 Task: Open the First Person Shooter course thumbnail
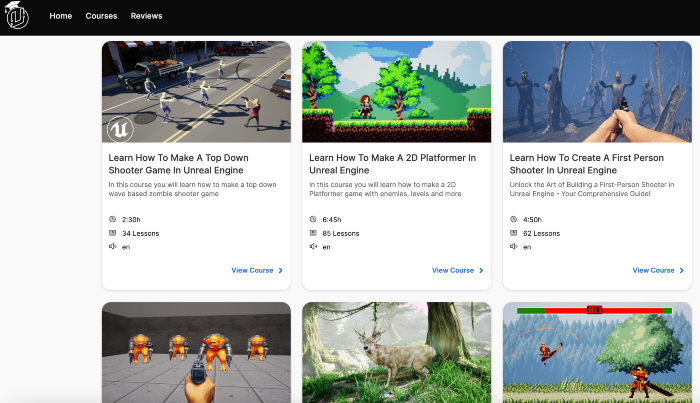pyautogui.click(x=597, y=92)
